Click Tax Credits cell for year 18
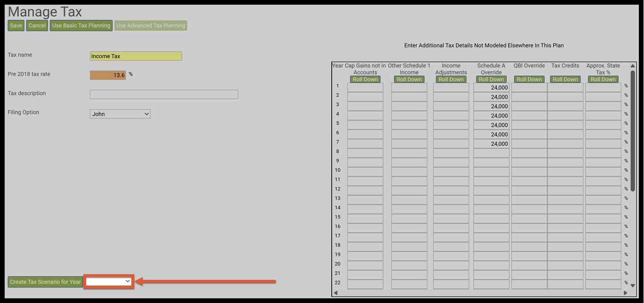The image size is (644, 303). pos(565,247)
